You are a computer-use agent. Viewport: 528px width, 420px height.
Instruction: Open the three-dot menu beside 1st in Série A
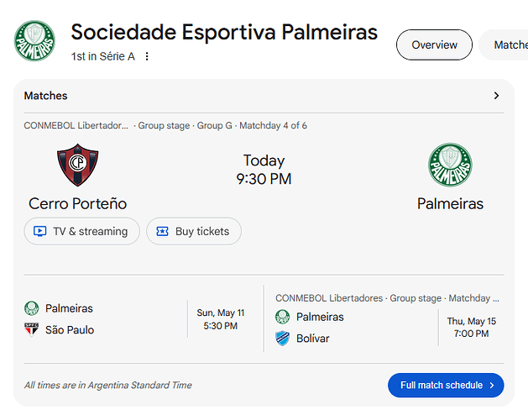pyautogui.click(x=147, y=56)
